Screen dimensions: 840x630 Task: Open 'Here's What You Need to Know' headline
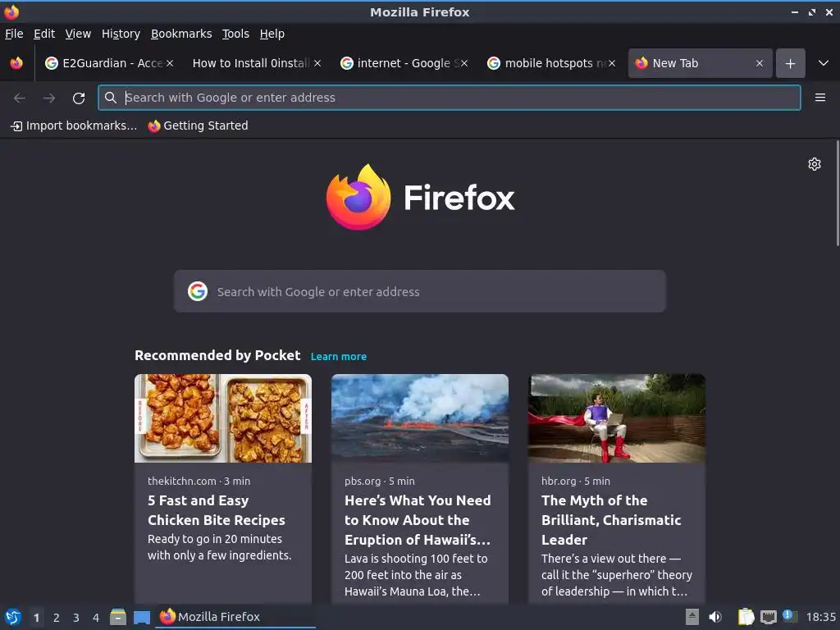[418, 519]
